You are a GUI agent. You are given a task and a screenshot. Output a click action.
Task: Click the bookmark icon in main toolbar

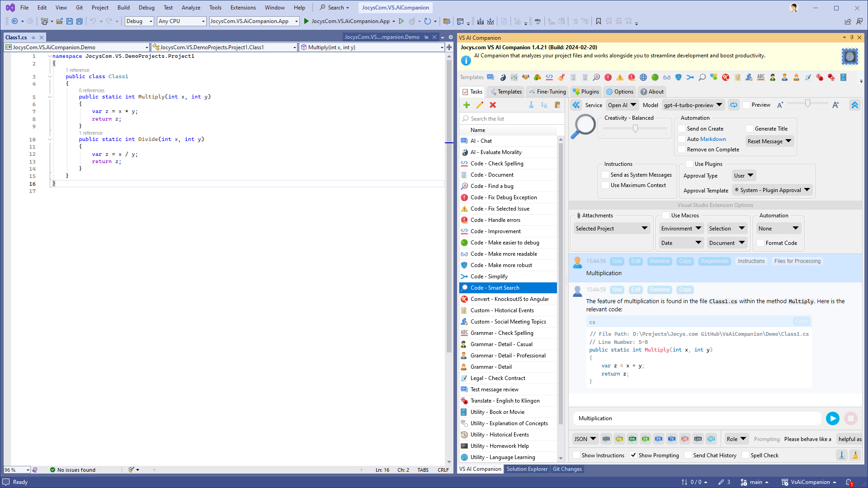point(599,21)
